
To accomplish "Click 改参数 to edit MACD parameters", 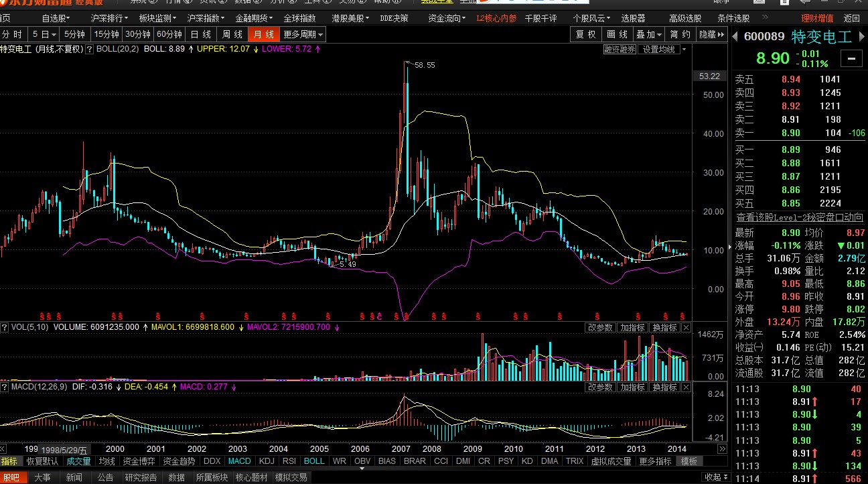I will click(x=599, y=387).
